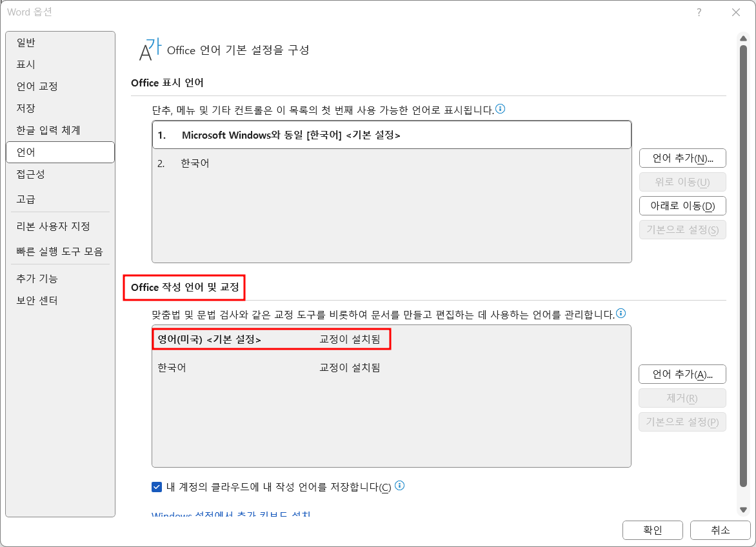
Task: Toggle 내 계정의 클라우드에 내 작성 언어를 저장합니다 checkbox
Action: pos(157,487)
